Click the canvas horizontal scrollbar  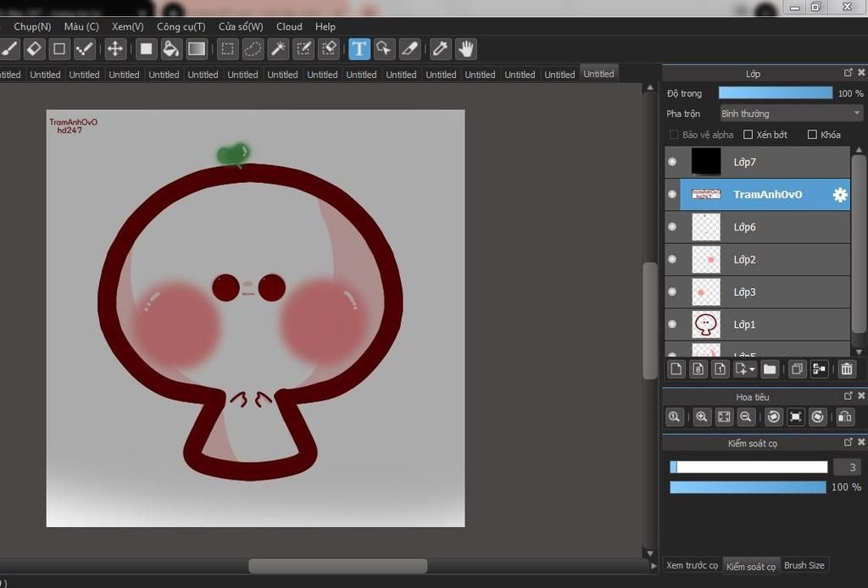tap(337, 566)
